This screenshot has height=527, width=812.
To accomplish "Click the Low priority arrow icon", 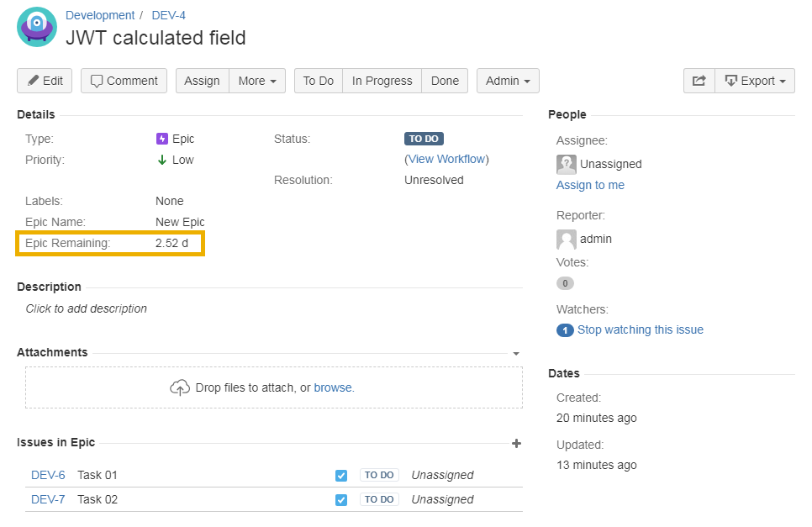I will pyautogui.click(x=162, y=160).
